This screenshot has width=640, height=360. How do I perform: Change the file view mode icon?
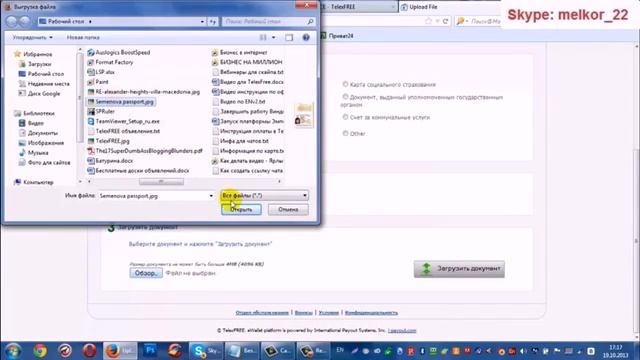(x=263, y=38)
